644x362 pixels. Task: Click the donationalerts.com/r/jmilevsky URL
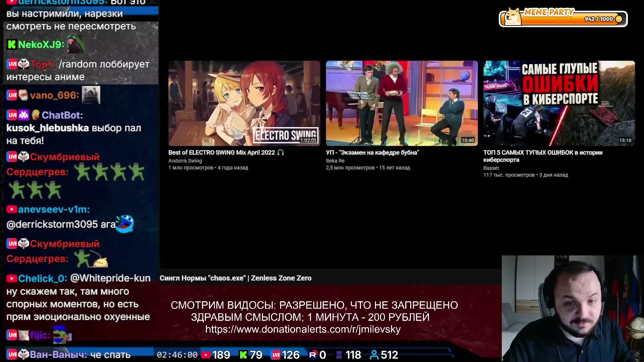click(303, 329)
